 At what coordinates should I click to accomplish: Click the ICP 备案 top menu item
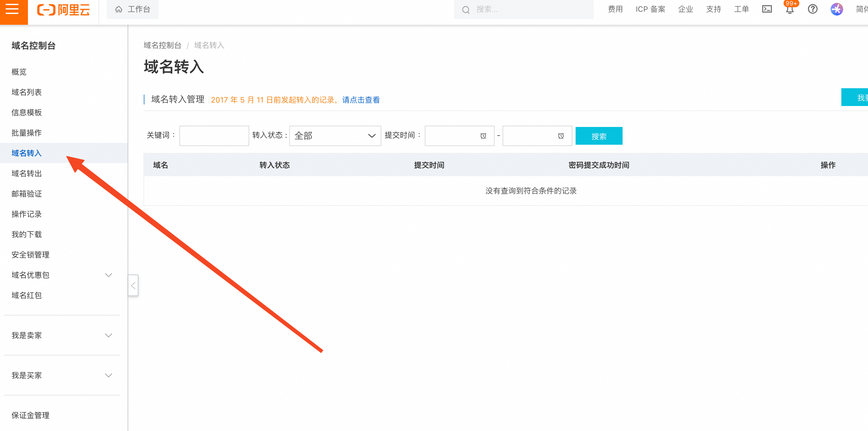[650, 10]
